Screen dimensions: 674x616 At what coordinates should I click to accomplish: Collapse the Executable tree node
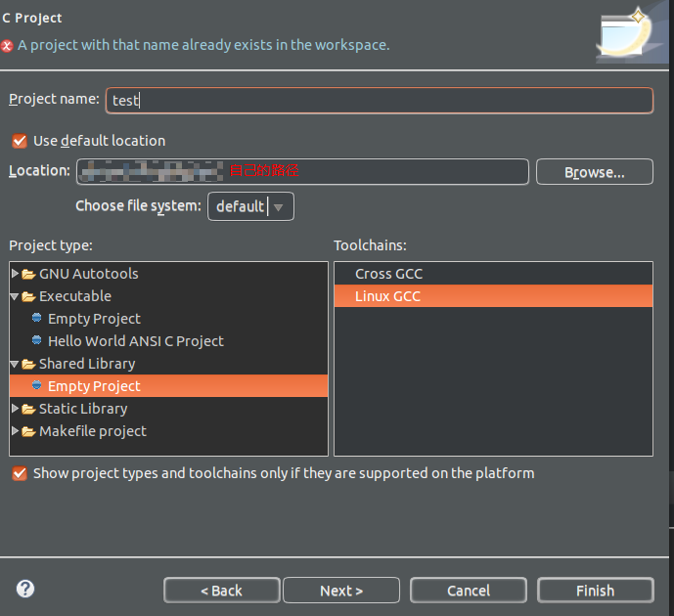point(15,296)
